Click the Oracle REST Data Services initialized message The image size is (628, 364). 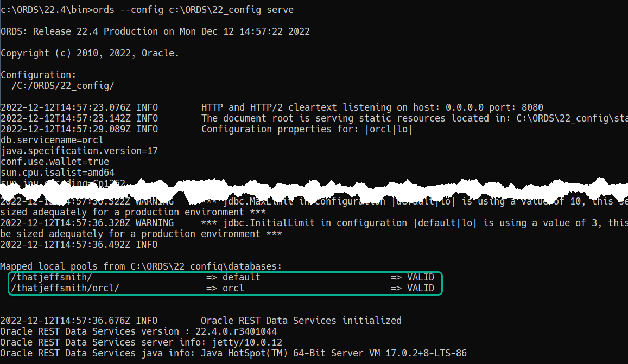[x=301, y=321]
